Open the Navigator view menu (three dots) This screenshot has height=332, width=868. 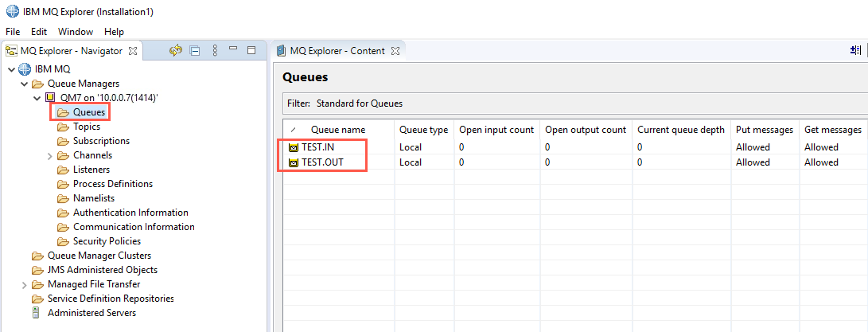(215, 50)
